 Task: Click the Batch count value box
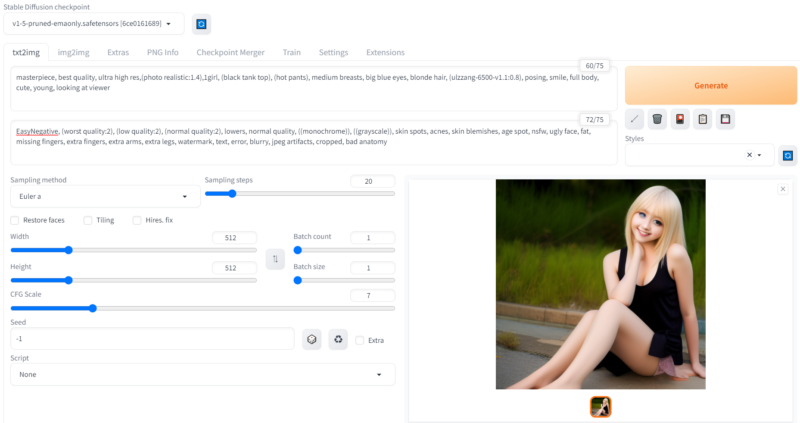point(372,238)
